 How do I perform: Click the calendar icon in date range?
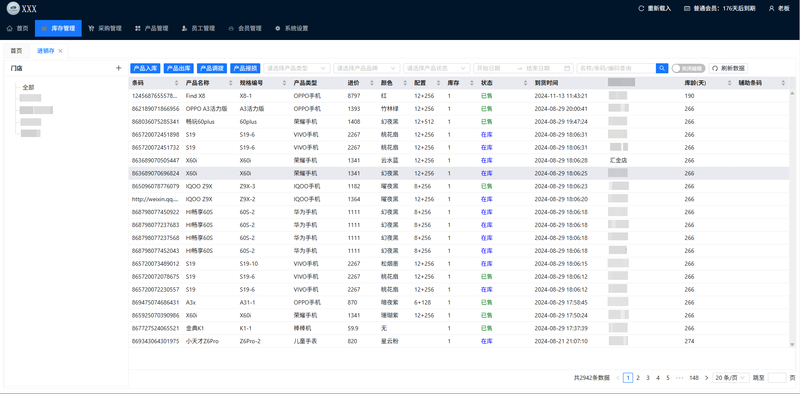tap(567, 68)
